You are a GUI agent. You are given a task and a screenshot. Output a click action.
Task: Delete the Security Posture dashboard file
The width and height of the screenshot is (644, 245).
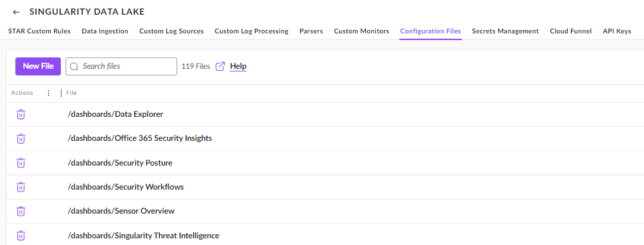tap(21, 163)
